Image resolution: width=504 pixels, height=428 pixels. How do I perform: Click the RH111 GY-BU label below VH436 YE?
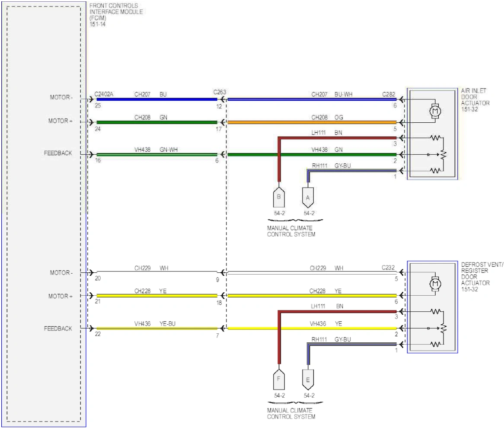[331, 339]
